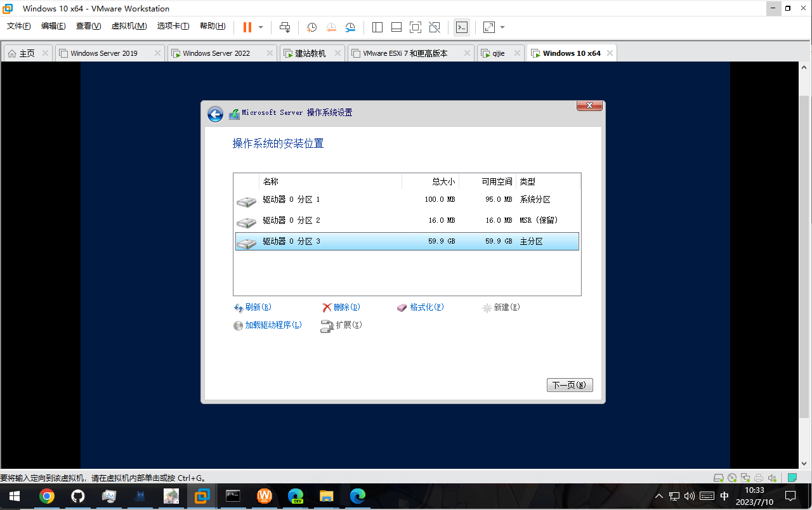This screenshot has width=812, height=510.
Task: Click the volume icon in system tray
Action: pos(690,497)
